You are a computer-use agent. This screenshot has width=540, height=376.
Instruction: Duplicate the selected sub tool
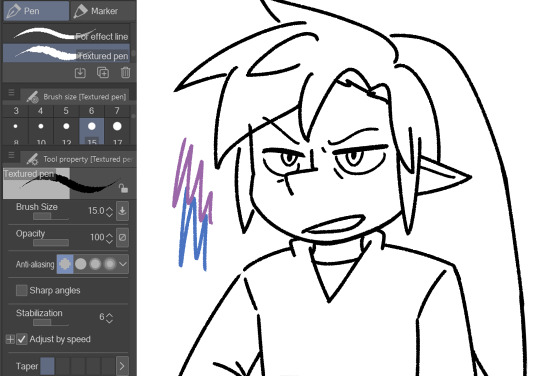click(103, 73)
